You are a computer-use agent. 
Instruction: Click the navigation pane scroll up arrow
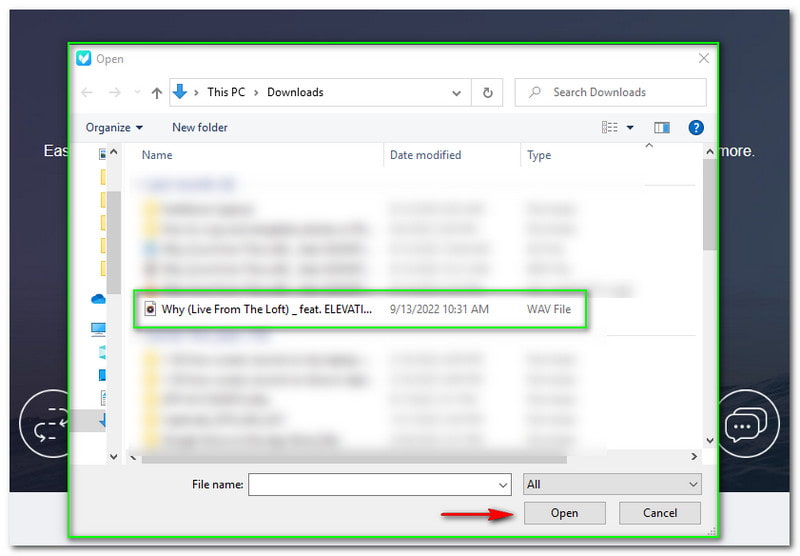[114, 152]
